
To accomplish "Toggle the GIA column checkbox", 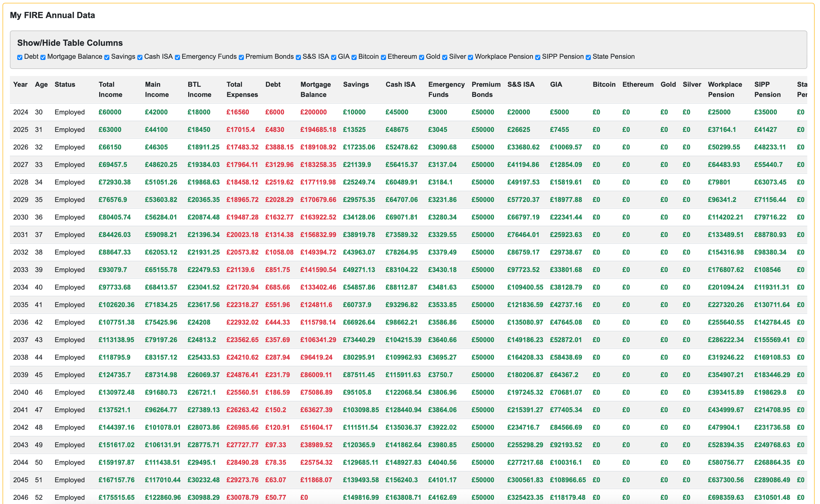I will pos(334,57).
